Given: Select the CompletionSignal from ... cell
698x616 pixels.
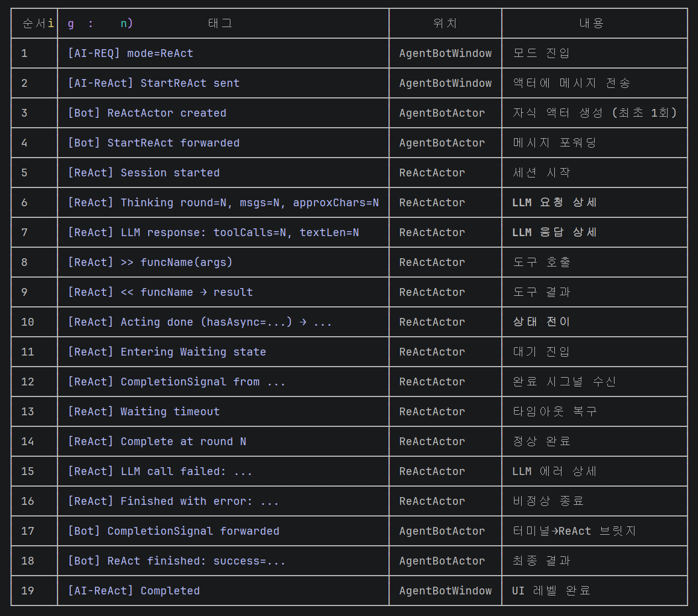Looking at the screenshot, I should coord(177,382).
